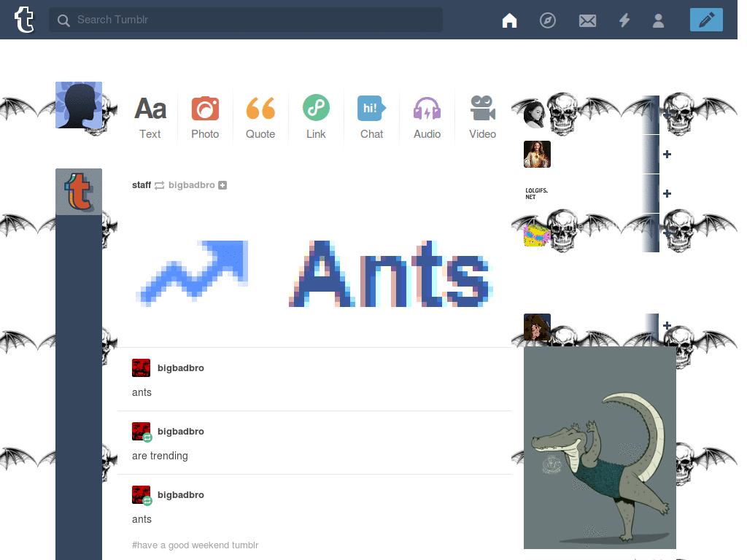Viewport: 747px width, 560px height.
Task: Create a new Text post
Action: pyautogui.click(x=150, y=117)
